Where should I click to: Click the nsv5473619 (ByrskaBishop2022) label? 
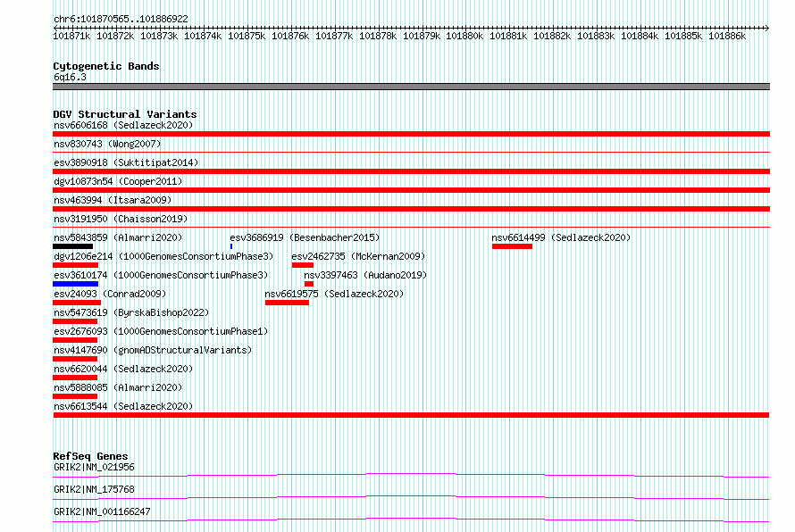pos(131,312)
